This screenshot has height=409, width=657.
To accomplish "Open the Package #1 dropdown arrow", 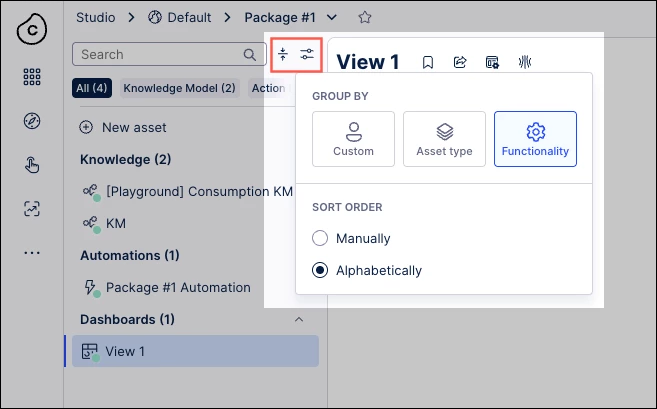I will 331,18.
